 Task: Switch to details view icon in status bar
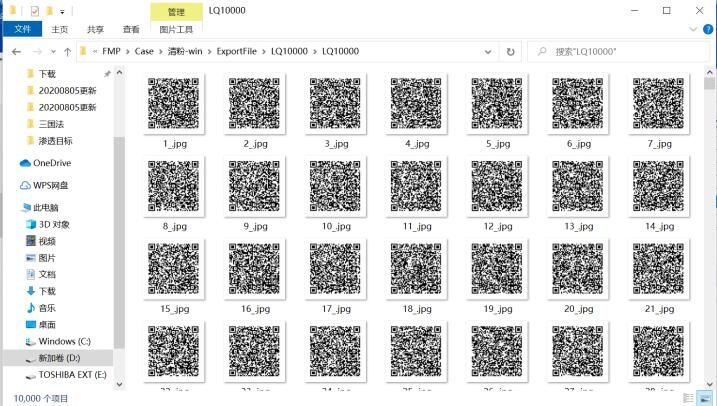point(688,398)
